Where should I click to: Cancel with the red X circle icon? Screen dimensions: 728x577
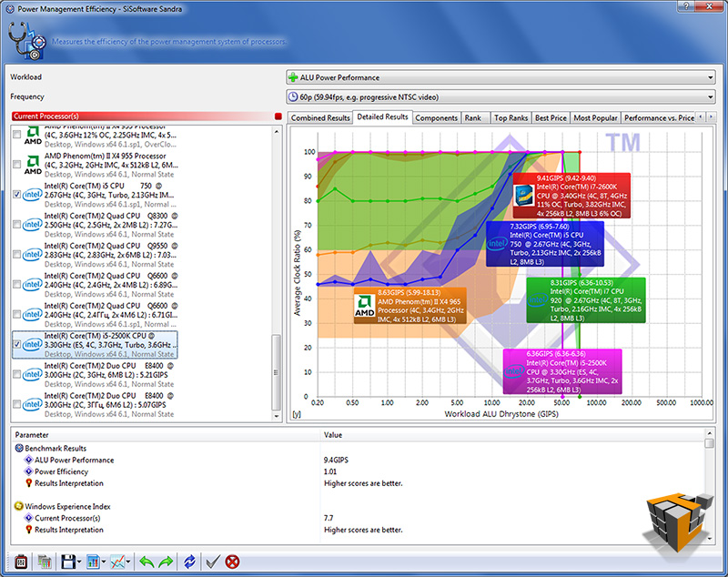point(232,562)
